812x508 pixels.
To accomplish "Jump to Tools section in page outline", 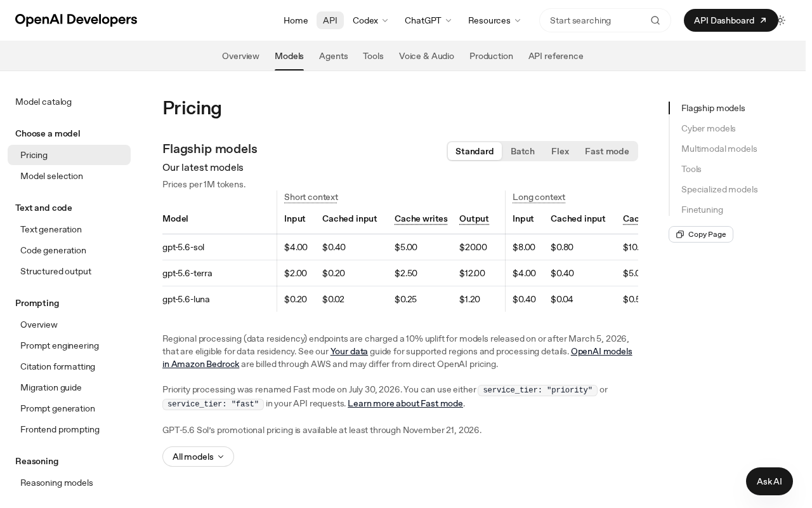I will tap(691, 169).
